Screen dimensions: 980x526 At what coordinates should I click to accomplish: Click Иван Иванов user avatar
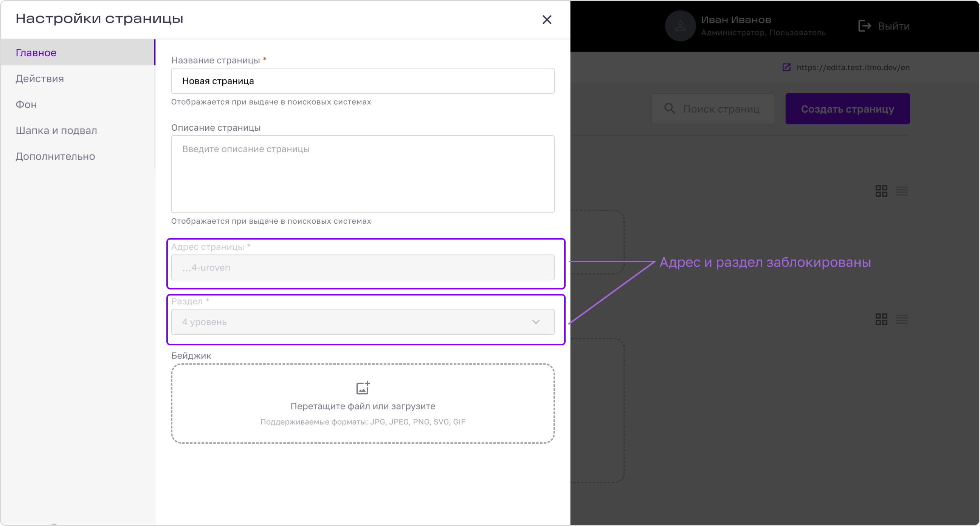[x=680, y=26]
